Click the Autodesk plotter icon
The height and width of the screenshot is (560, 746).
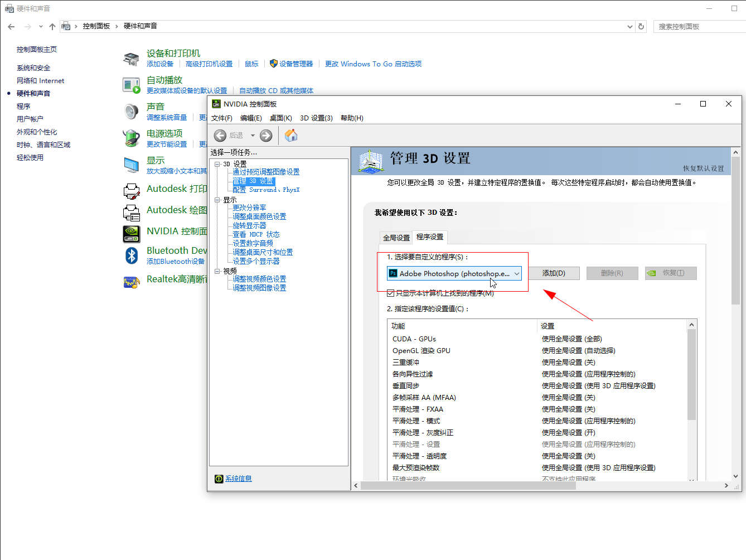click(131, 213)
